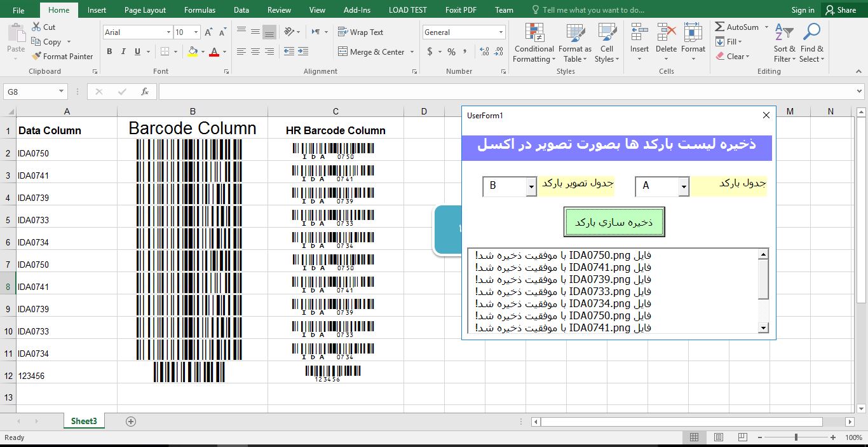Click Decrease Decimal icon
The height and width of the screenshot is (447, 868).
(x=499, y=52)
